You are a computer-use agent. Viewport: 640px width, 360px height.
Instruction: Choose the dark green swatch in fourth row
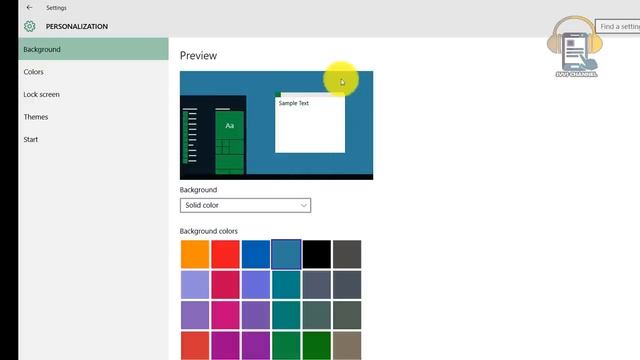point(317,345)
